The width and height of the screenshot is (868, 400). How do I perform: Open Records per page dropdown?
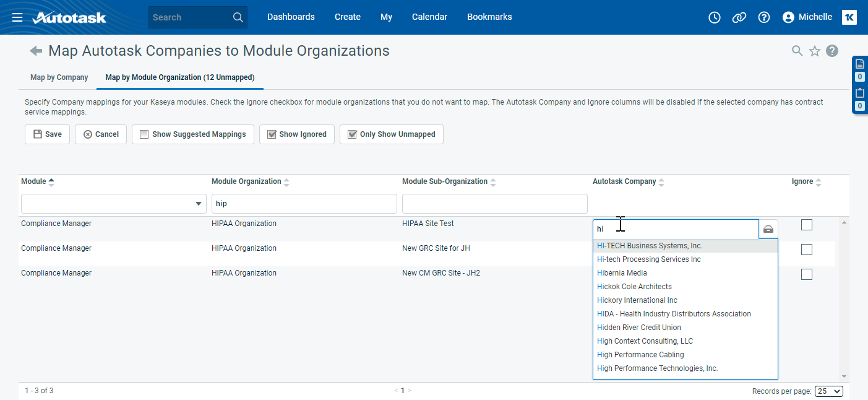tap(829, 391)
